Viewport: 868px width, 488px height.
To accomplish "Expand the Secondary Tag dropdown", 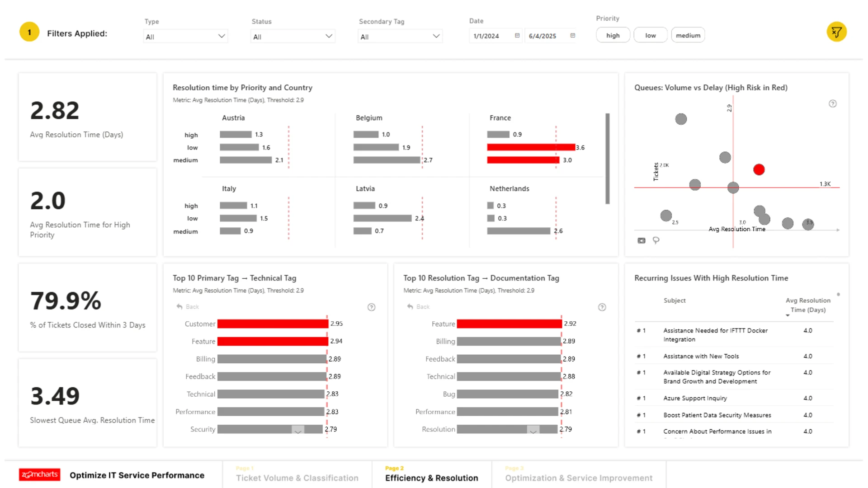I will coord(400,37).
